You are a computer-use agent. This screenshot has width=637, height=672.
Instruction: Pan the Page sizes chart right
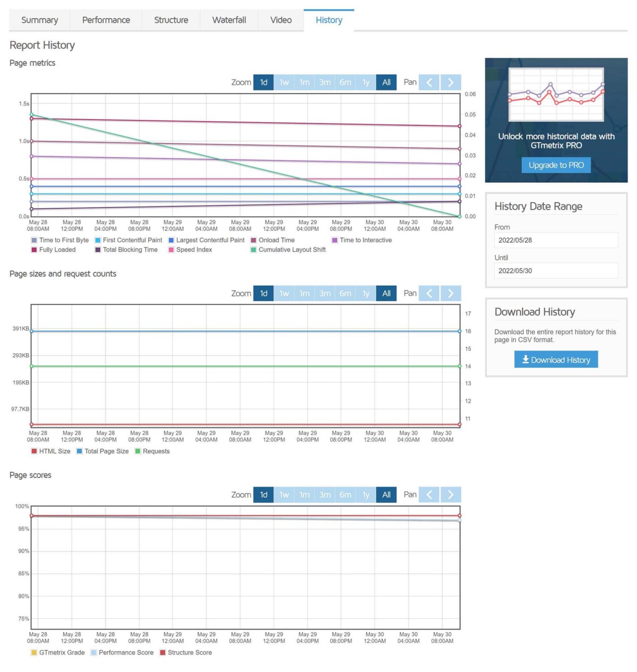point(450,293)
